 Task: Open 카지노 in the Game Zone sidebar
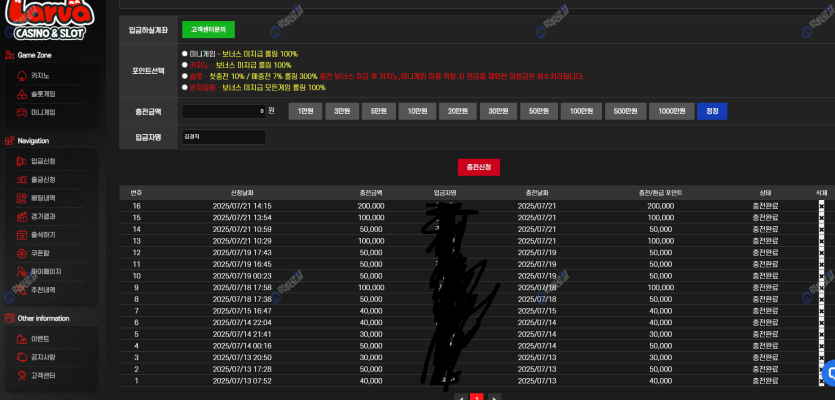click(41, 75)
